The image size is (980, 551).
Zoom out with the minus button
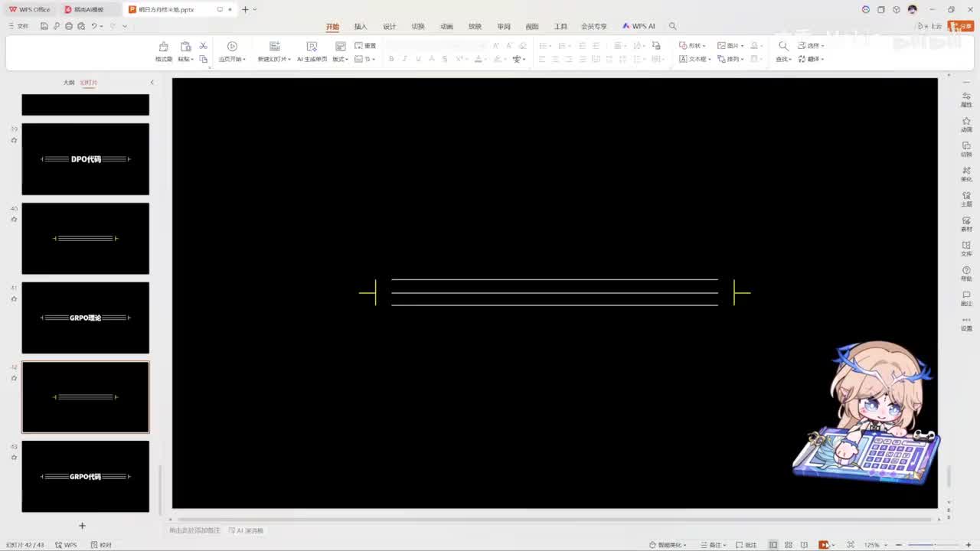[899, 545]
